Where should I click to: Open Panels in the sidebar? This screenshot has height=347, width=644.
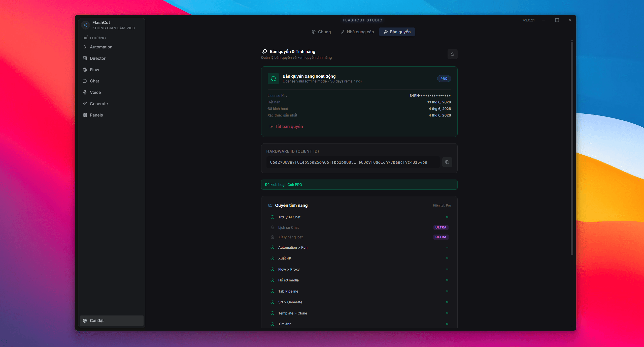coord(112,115)
